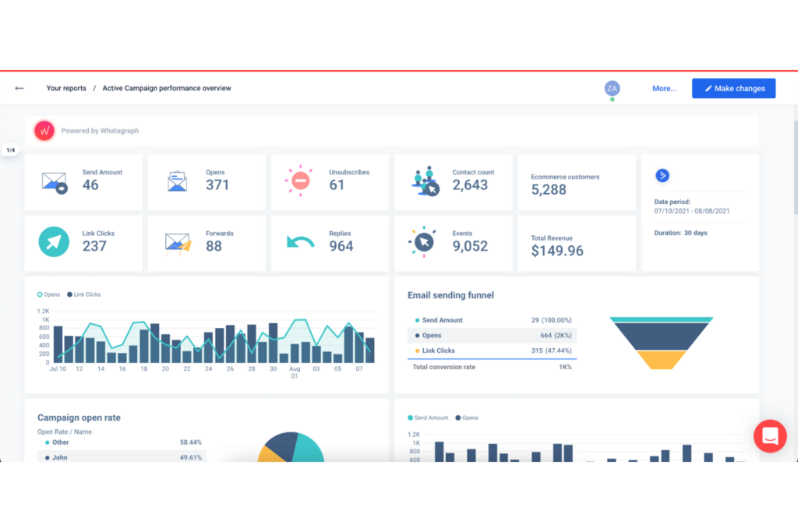Click the Whatagraph logo icon
Screen dimensions: 798x532
tap(44, 131)
